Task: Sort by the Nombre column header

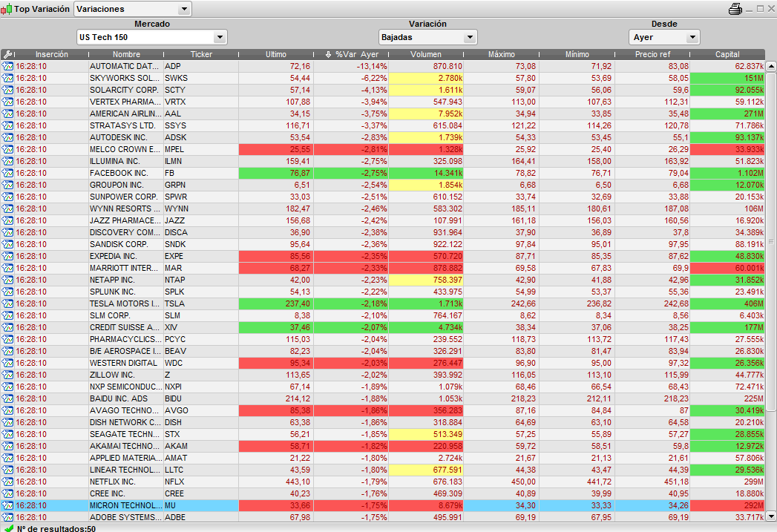Action: 126,54
